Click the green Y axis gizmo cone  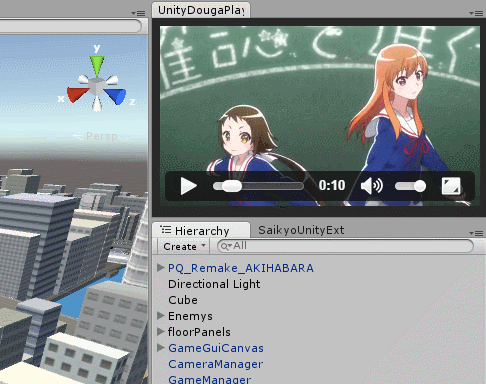[x=97, y=66]
